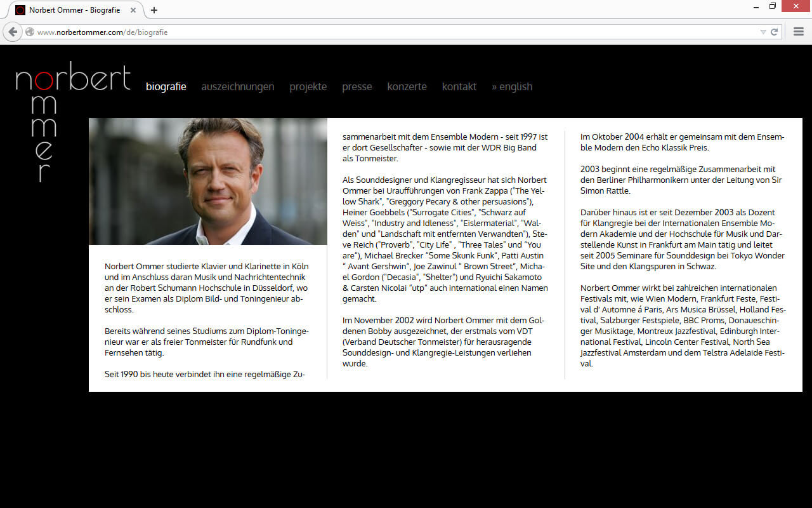Open the projekte menu item
The height and width of the screenshot is (508, 812).
coord(308,86)
